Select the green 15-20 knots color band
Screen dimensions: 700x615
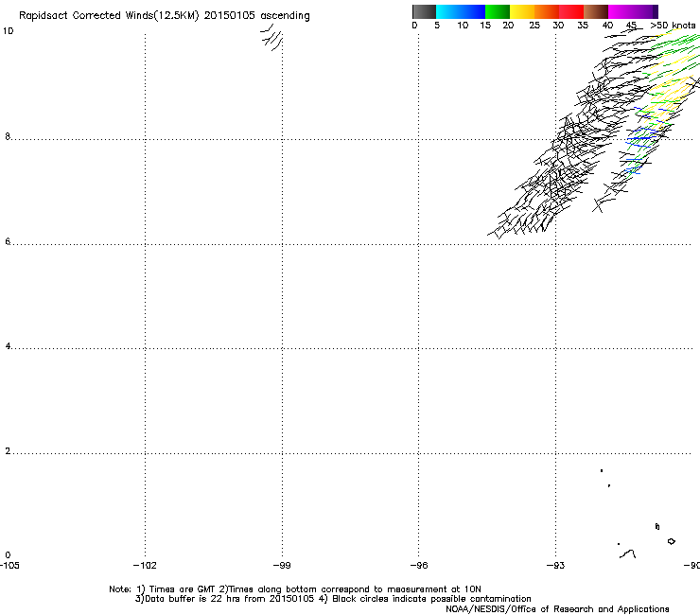[x=498, y=11]
